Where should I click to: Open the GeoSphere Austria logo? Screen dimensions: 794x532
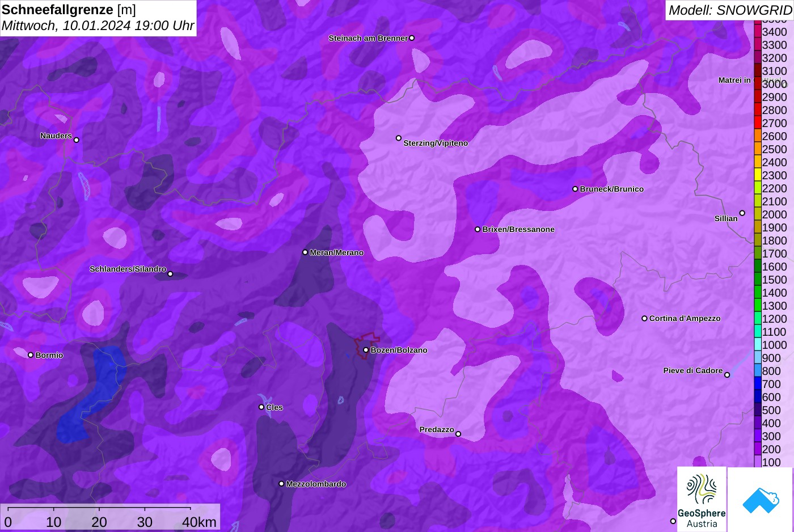click(702, 499)
